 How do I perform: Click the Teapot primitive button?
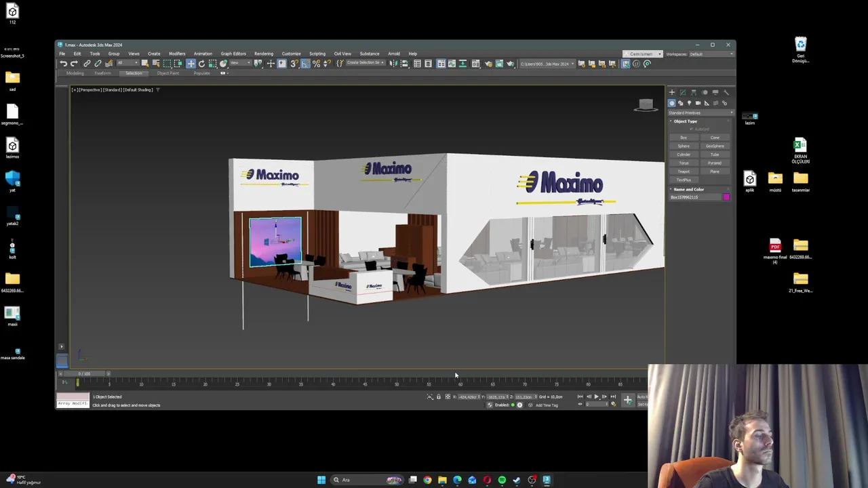pos(684,171)
